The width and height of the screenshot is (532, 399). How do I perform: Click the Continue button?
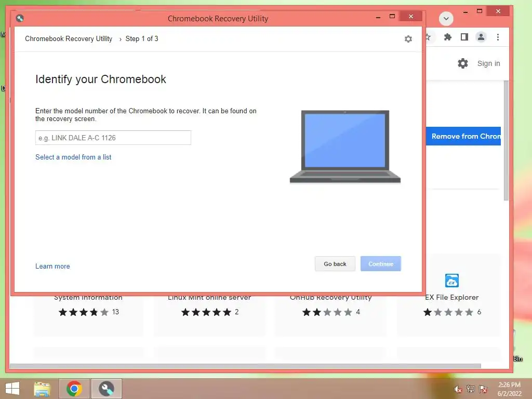[381, 263]
